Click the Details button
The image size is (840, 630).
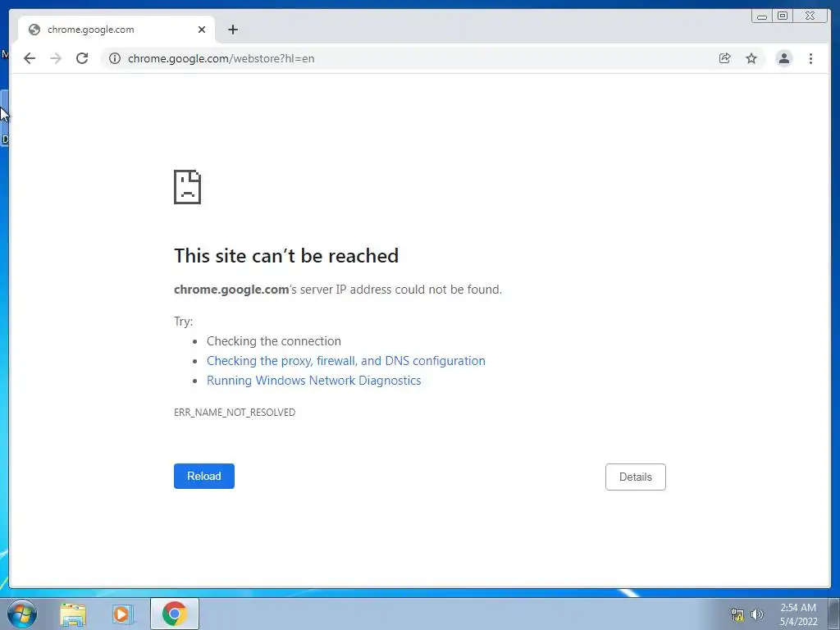636,477
